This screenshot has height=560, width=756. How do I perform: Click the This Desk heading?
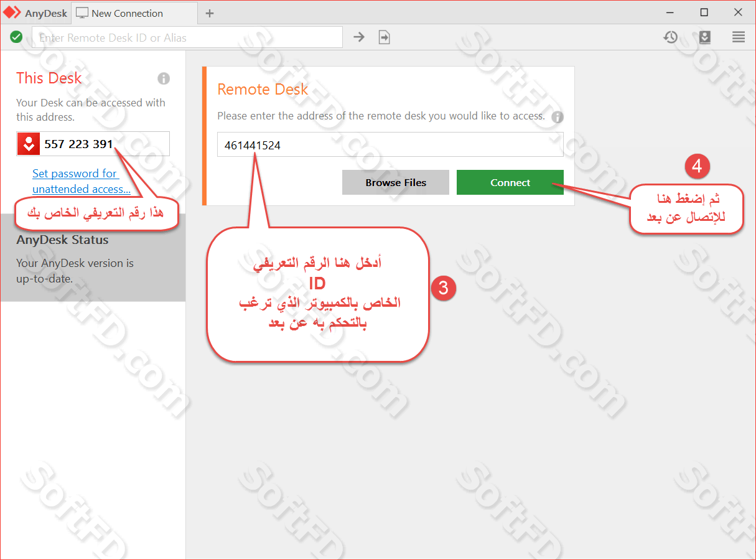click(49, 78)
